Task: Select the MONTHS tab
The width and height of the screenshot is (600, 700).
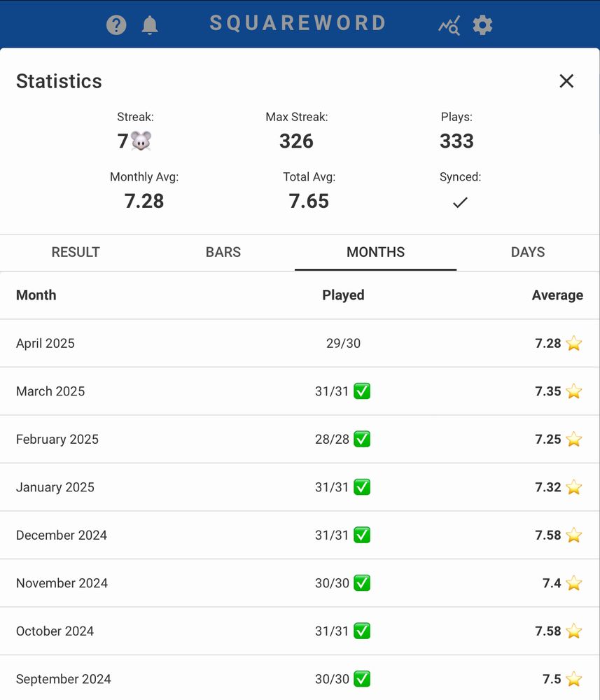Action: (x=375, y=253)
